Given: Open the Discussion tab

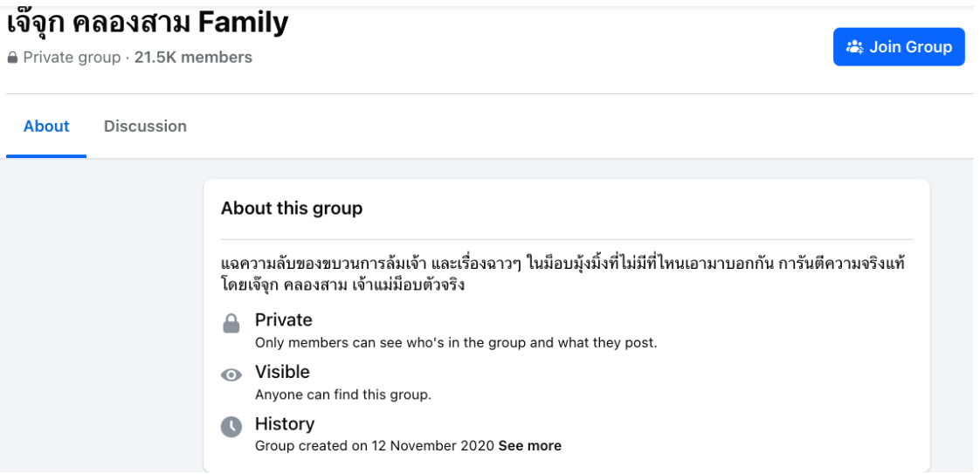Looking at the screenshot, I should [145, 127].
